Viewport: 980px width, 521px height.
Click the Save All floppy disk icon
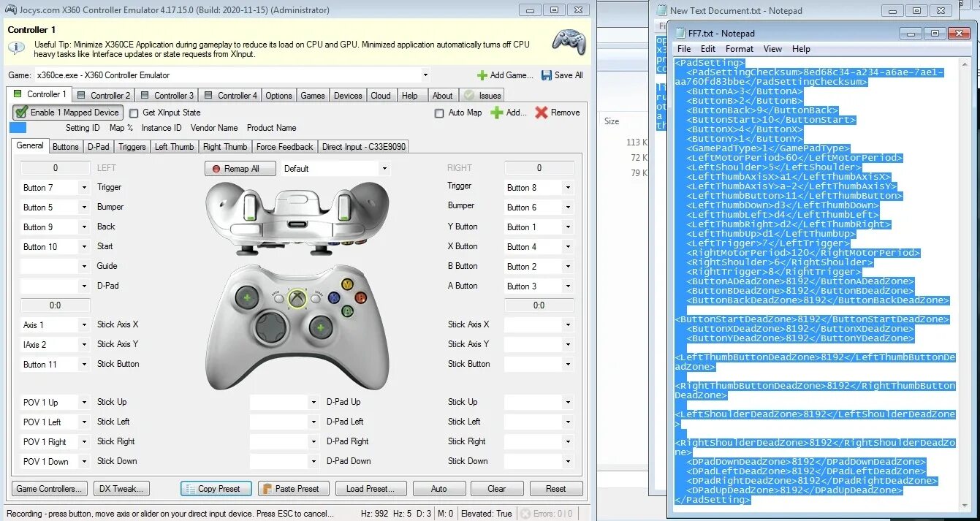[x=547, y=75]
